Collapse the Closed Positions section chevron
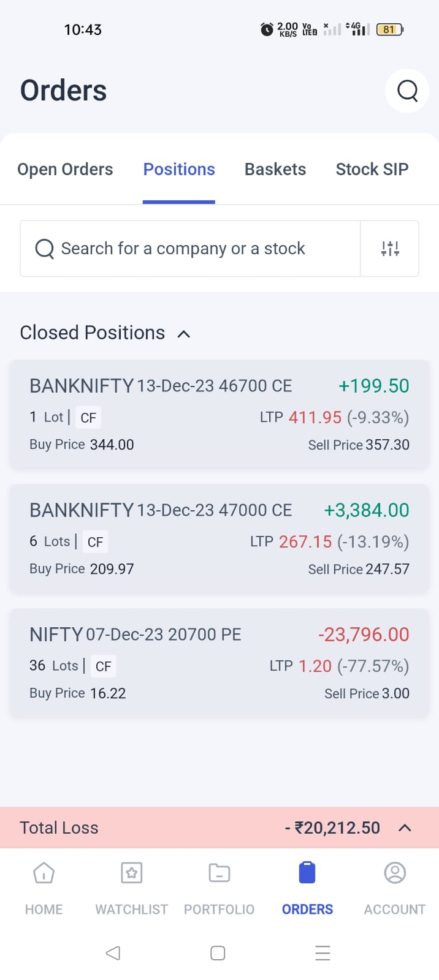This screenshot has height=980, width=439. pyautogui.click(x=183, y=334)
